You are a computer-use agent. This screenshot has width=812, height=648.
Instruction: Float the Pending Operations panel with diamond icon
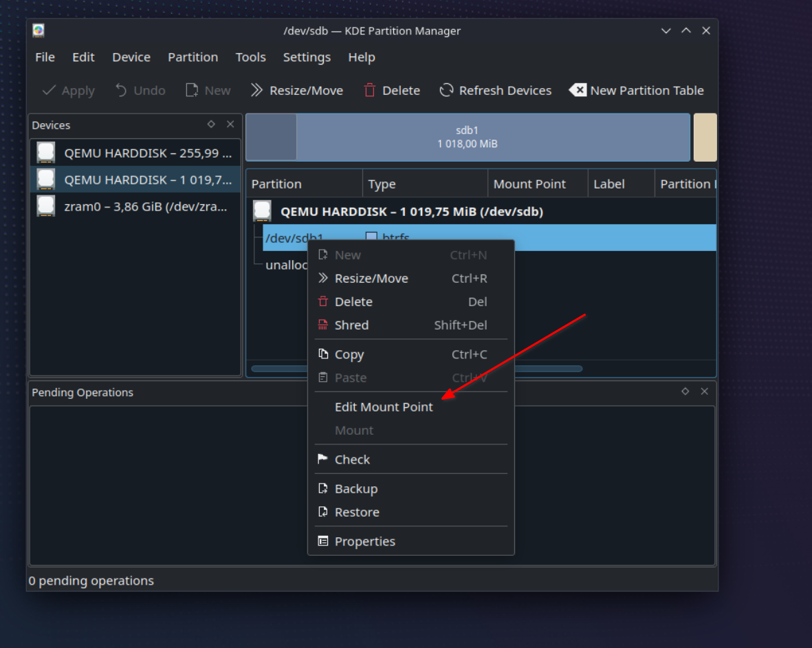tap(685, 391)
